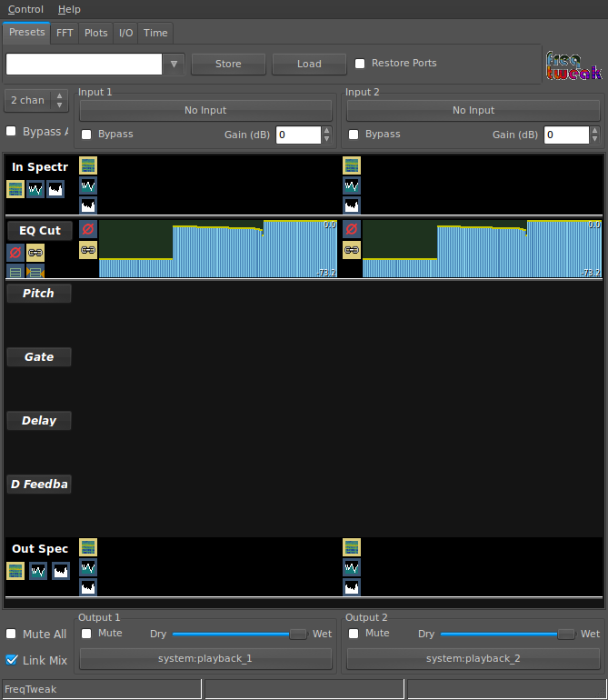Expand the Pitch module row

39,294
